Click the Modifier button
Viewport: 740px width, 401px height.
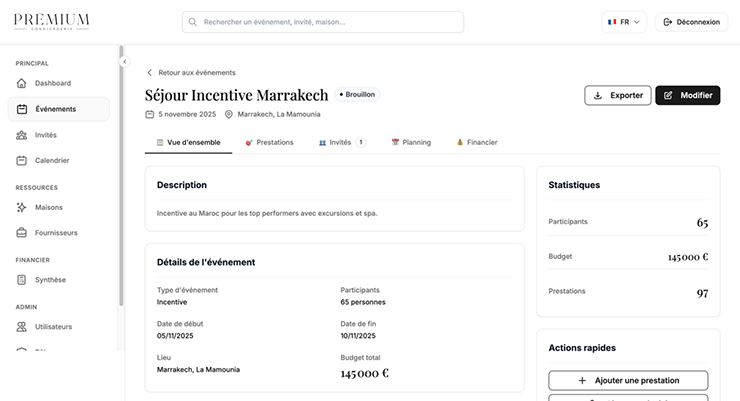point(687,95)
